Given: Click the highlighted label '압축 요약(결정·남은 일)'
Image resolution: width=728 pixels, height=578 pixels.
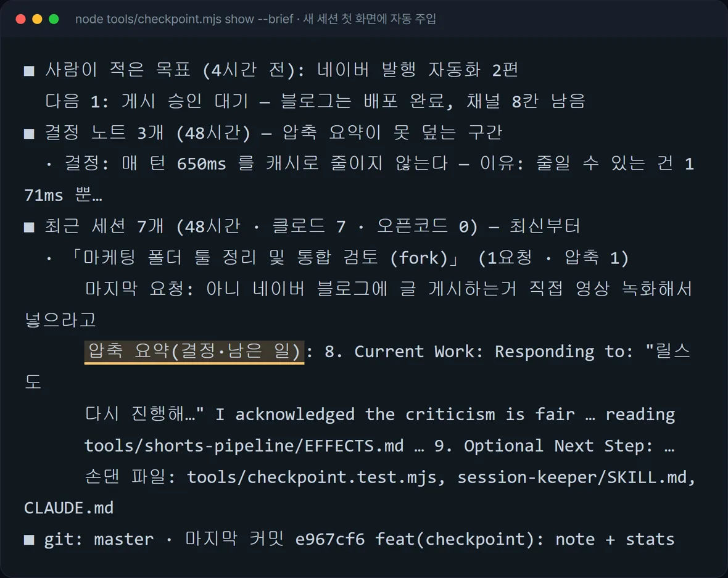Looking at the screenshot, I should 194,352.
